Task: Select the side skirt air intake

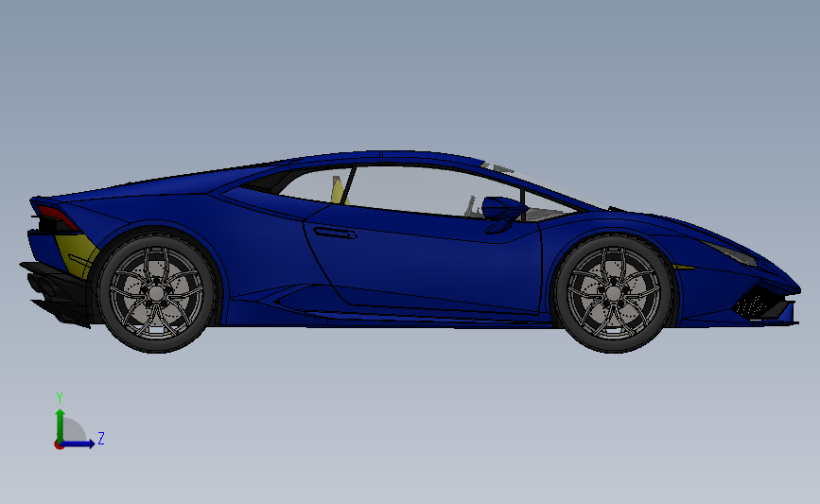Action: (304, 300)
